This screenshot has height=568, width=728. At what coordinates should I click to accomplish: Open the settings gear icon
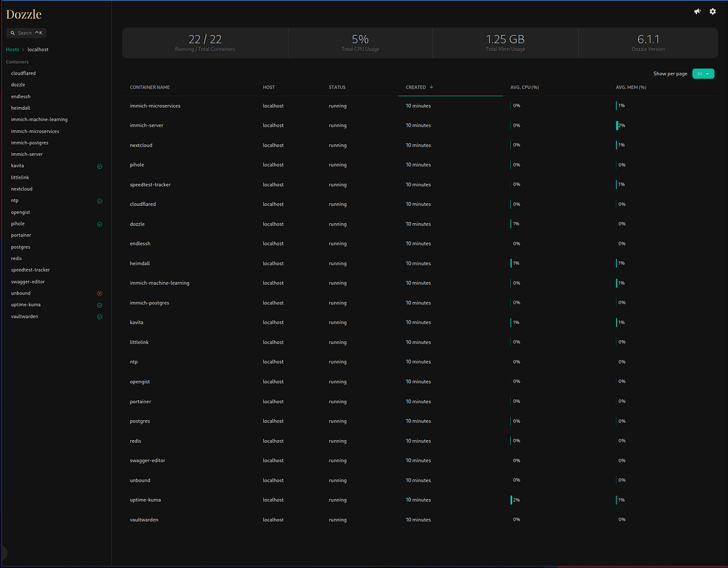click(713, 12)
